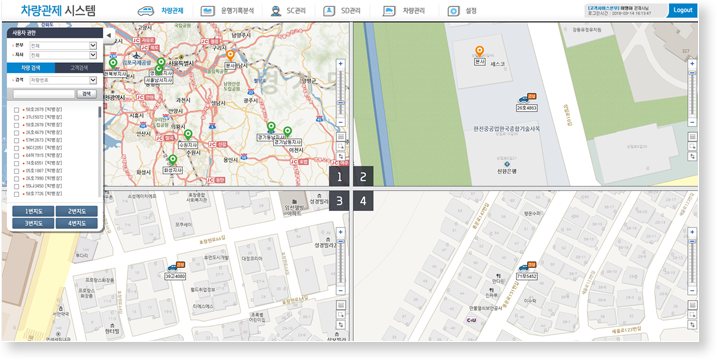The width and height of the screenshot is (717, 360).
Task: Expand the 검색 type dropdown
Action: (x=63, y=80)
